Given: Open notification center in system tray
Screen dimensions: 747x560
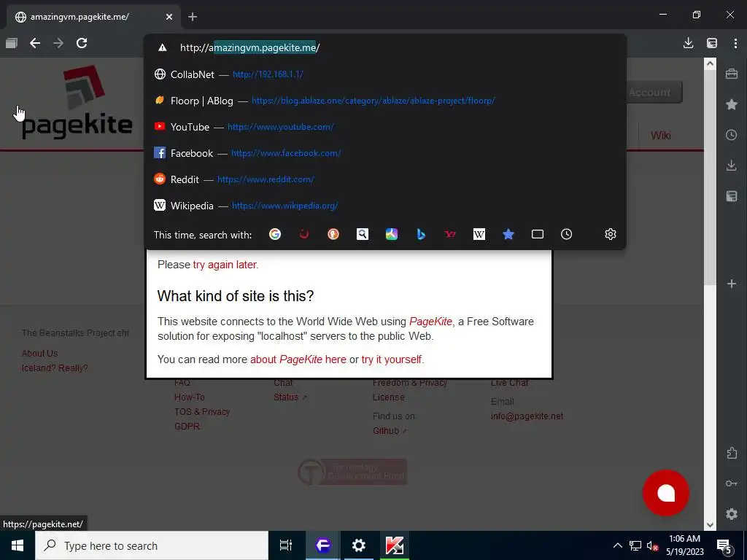Looking at the screenshot, I should pos(724,545).
